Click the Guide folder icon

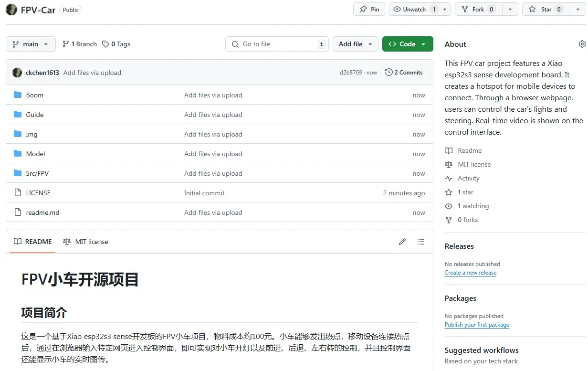coord(18,115)
